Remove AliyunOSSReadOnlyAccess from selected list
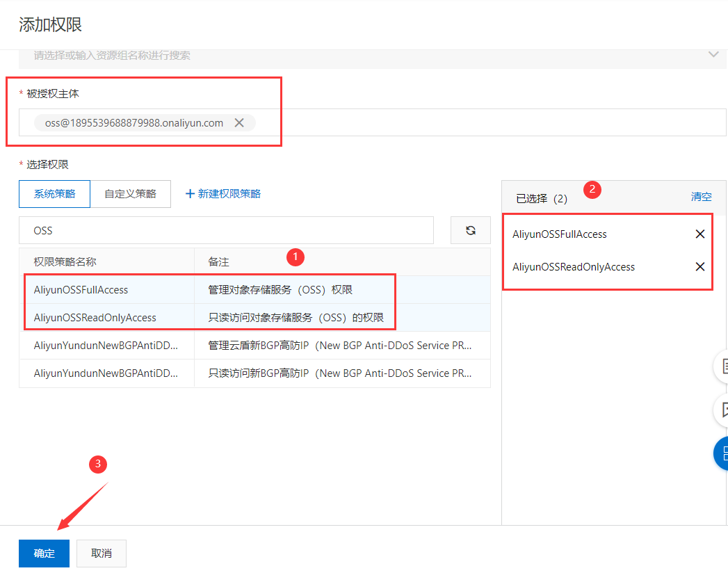 [699, 266]
